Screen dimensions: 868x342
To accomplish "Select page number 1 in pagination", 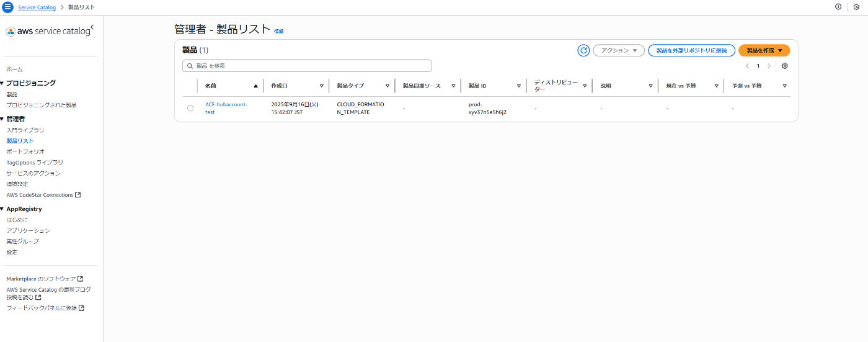I will [x=758, y=66].
